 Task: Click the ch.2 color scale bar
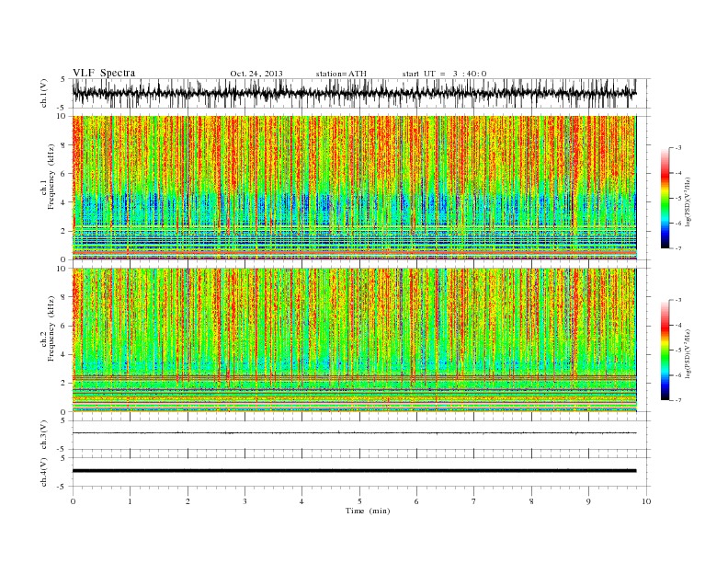pyautogui.click(x=665, y=350)
